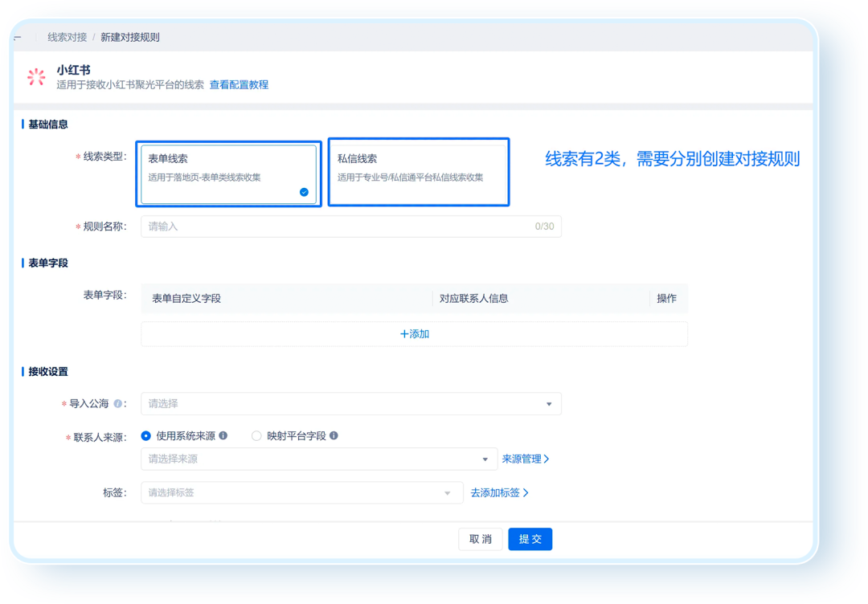Screen dimensions: 868x604
Task: Open the 查看配置教程 link
Action: (x=240, y=84)
